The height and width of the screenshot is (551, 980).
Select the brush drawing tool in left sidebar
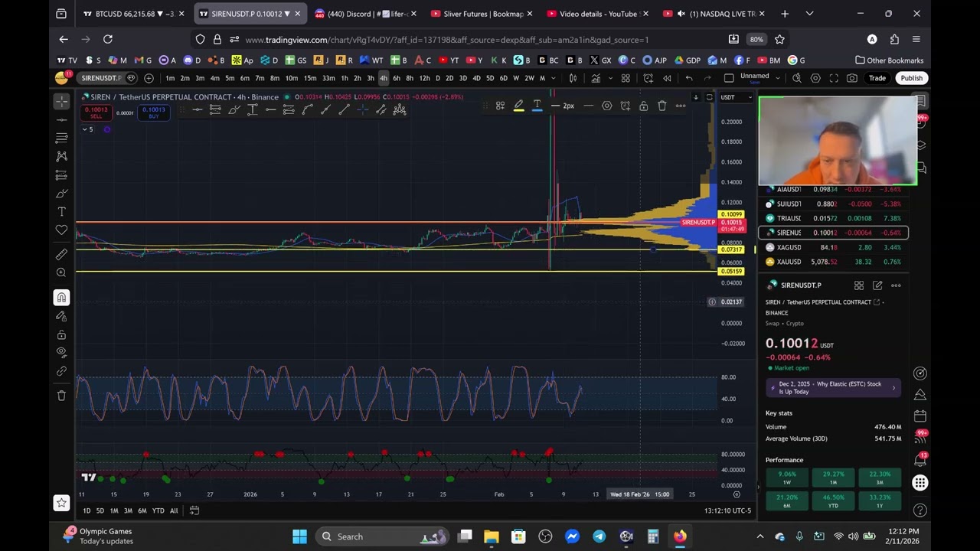tap(61, 194)
